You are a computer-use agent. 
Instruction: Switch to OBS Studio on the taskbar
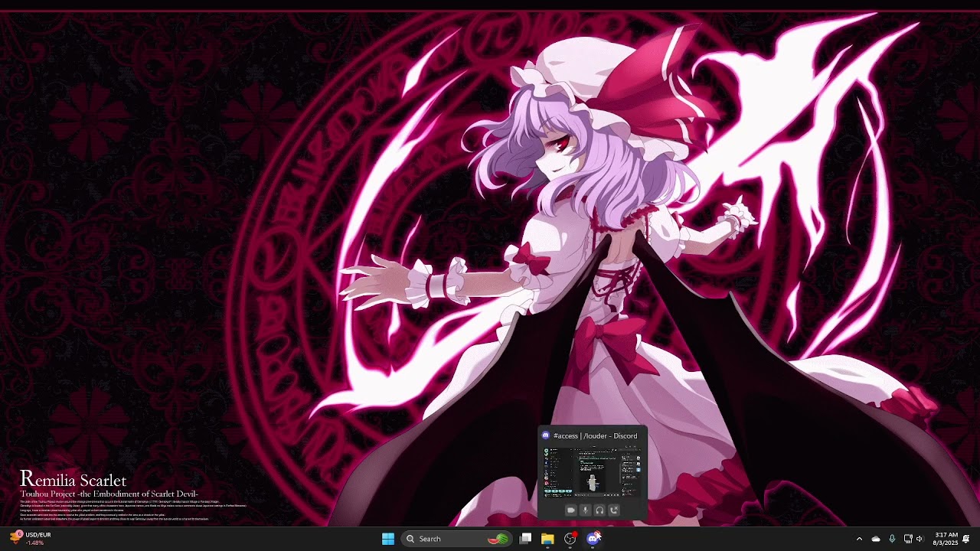[x=570, y=539]
